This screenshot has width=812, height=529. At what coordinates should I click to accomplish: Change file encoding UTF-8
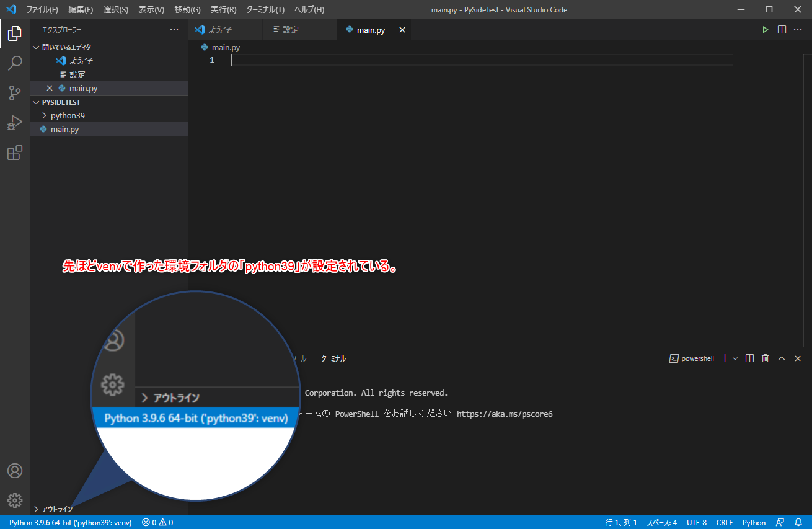697,522
